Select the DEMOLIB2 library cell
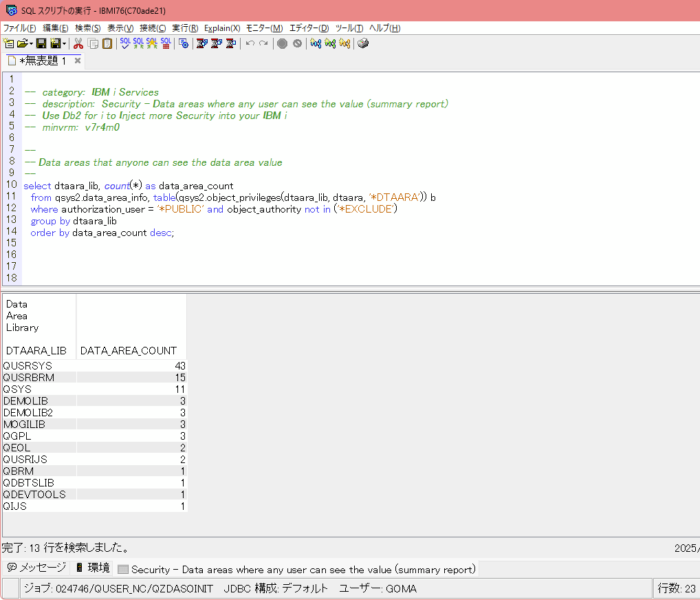This screenshot has width=700, height=600. click(39, 412)
